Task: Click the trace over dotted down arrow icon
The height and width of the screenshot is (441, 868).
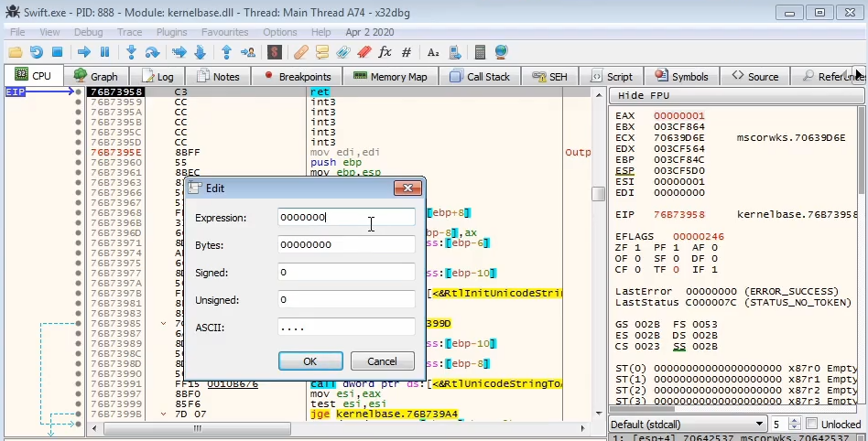Action: click(x=201, y=52)
